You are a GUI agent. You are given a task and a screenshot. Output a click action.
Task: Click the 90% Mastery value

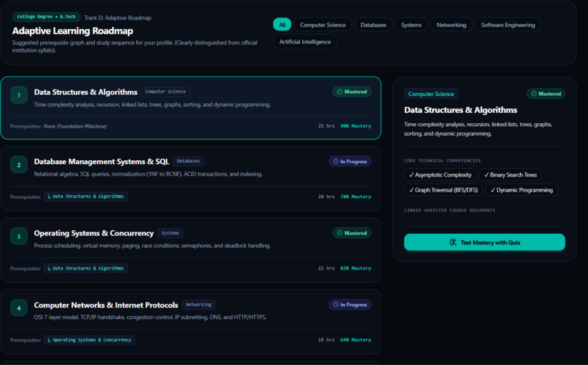pyautogui.click(x=355, y=126)
